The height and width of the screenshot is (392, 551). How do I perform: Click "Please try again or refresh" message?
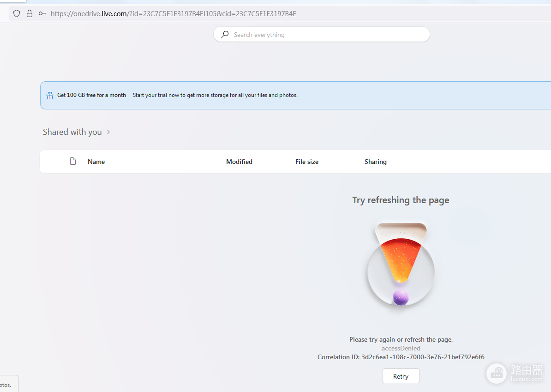click(x=401, y=340)
